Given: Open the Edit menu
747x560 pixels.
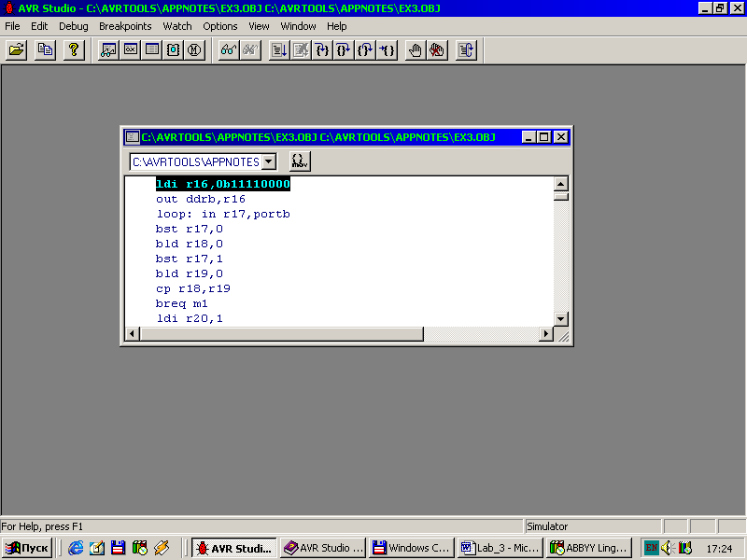Looking at the screenshot, I should 39,26.
